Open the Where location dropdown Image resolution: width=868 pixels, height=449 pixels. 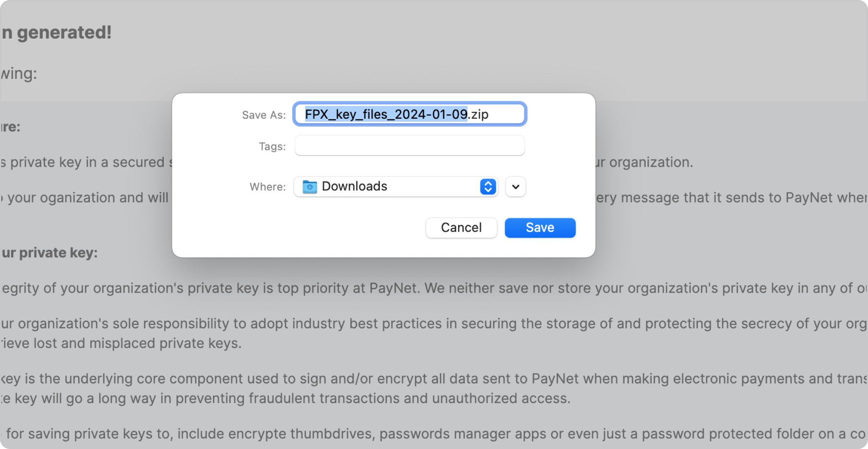(396, 187)
